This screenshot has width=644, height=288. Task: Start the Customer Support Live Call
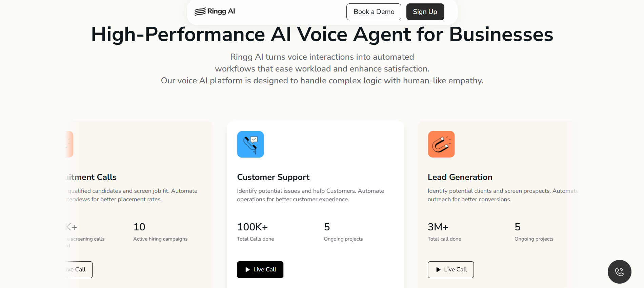click(260, 270)
